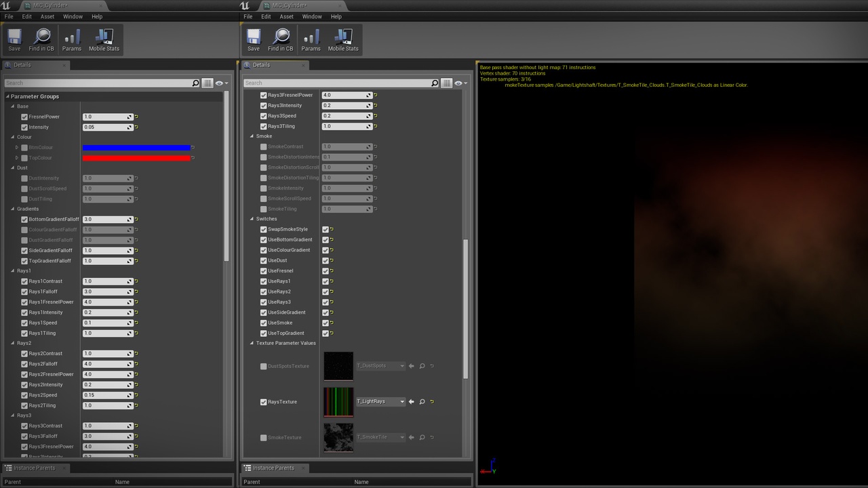868x488 pixels.
Task: Expand the BtmColour color property
Action: (x=17, y=148)
